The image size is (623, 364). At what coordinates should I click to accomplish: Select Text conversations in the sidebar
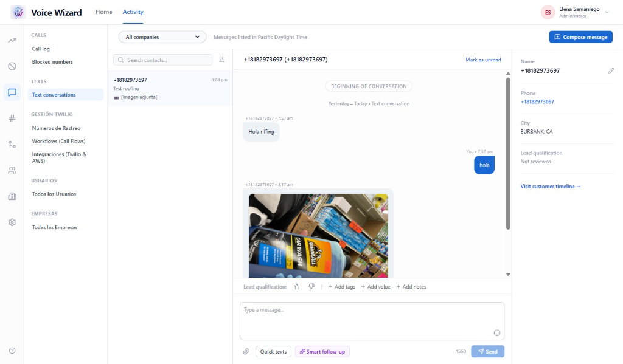pyautogui.click(x=66, y=95)
